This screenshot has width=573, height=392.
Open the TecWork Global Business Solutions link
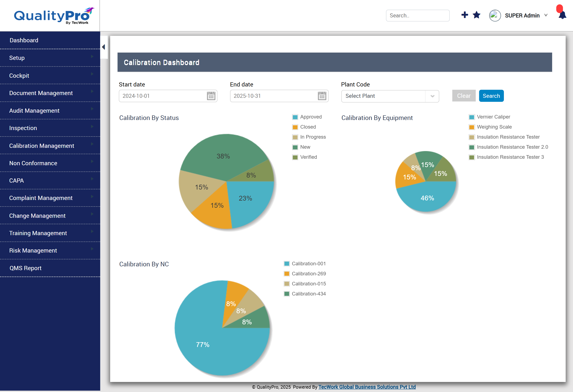(367, 387)
